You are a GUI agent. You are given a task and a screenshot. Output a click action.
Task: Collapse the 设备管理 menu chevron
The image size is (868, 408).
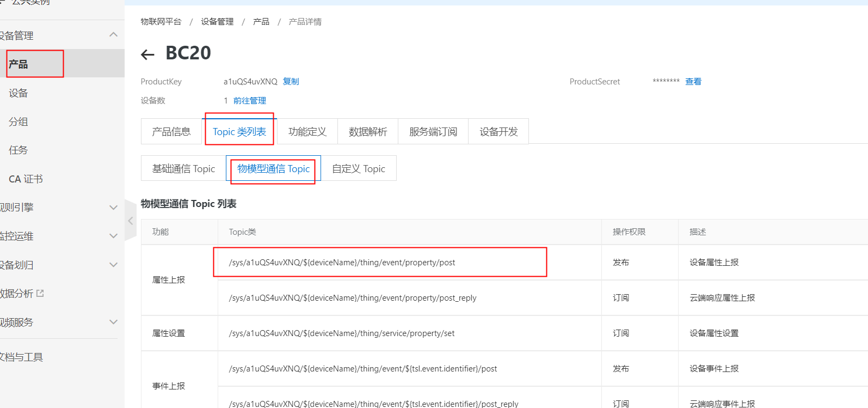pyautogui.click(x=113, y=35)
